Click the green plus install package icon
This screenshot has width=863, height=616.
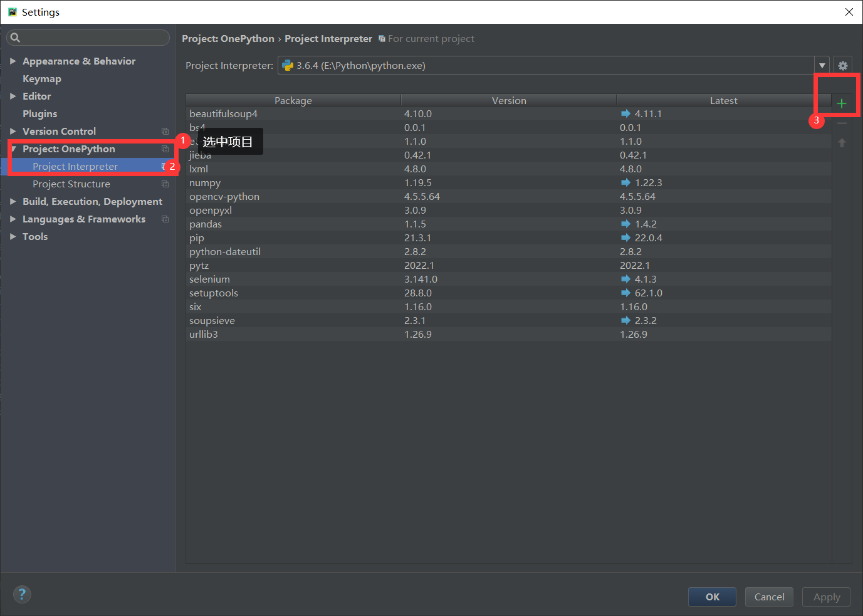842,103
